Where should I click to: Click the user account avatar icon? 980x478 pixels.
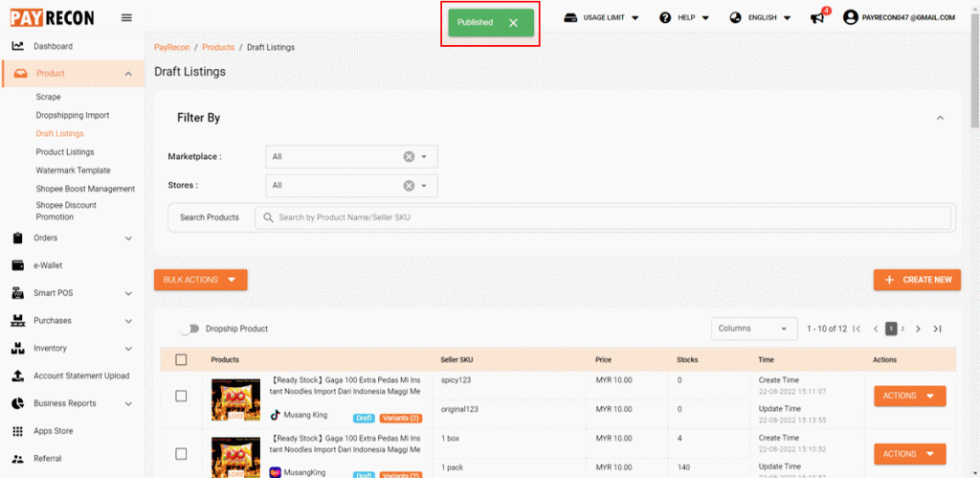[x=850, y=17]
